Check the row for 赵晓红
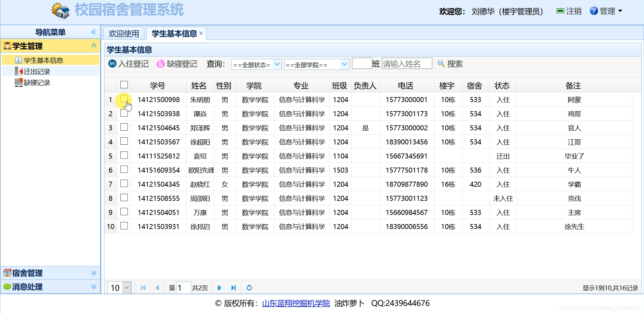The height and width of the screenshot is (314, 644). (x=124, y=183)
